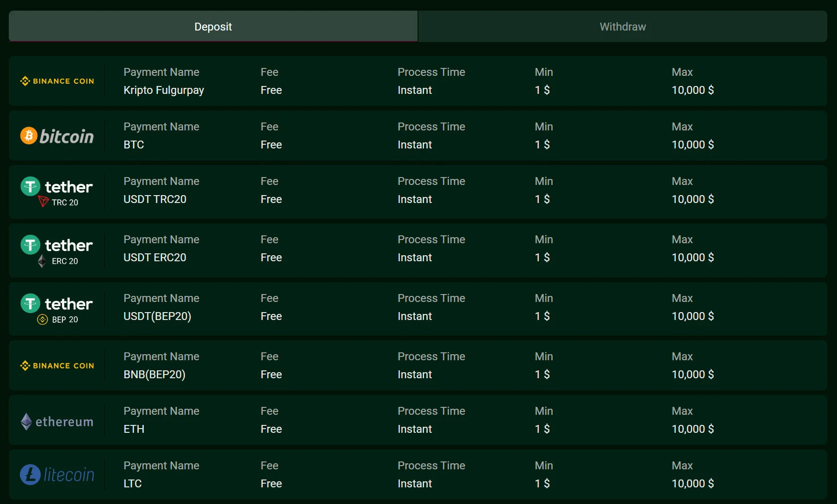Image resolution: width=837 pixels, height=504 pixels.
Task: Click the Binance Coin logo for Kripto Fulgurpay
Action: tap(57, 81)
